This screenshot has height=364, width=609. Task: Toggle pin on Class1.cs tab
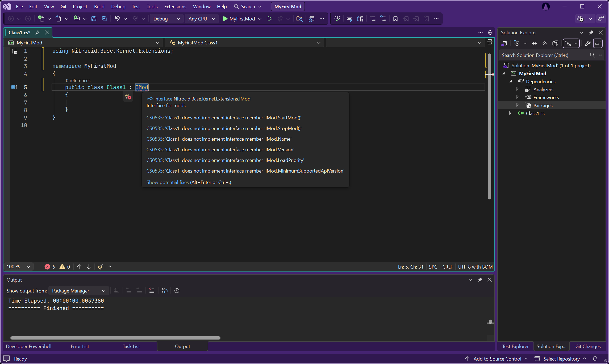(x=37, y=32)
